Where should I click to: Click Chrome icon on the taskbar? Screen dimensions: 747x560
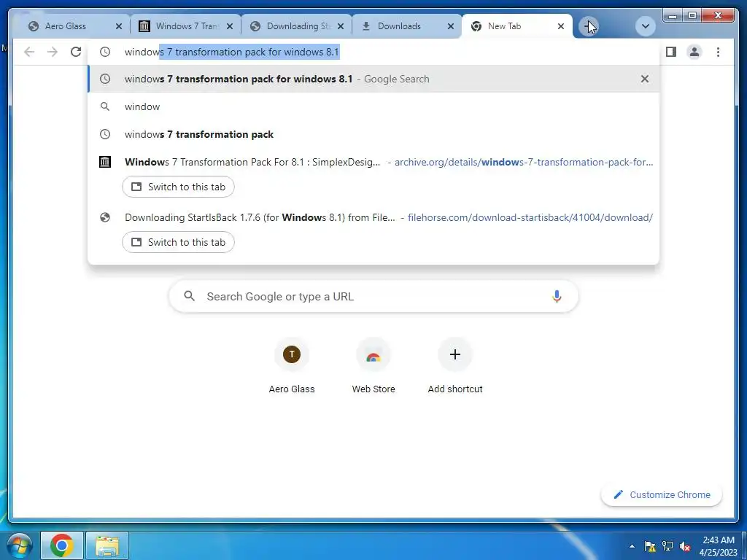click(x=62, y=545)
